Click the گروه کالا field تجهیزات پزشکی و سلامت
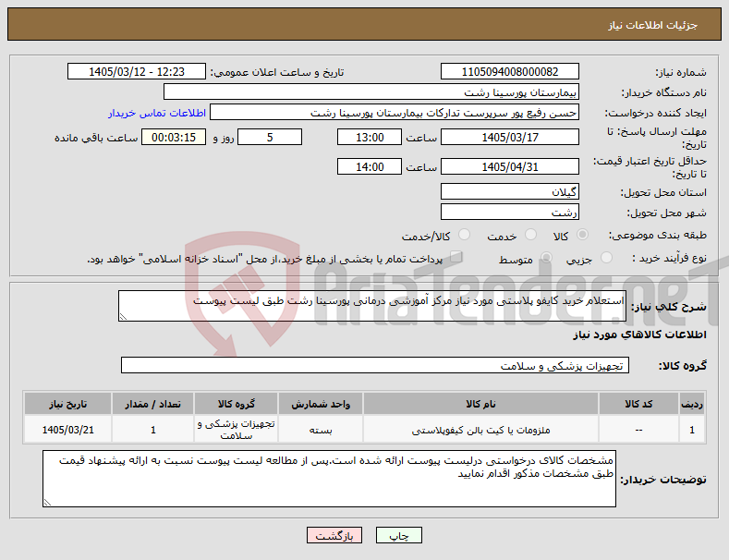 (375, 366)
